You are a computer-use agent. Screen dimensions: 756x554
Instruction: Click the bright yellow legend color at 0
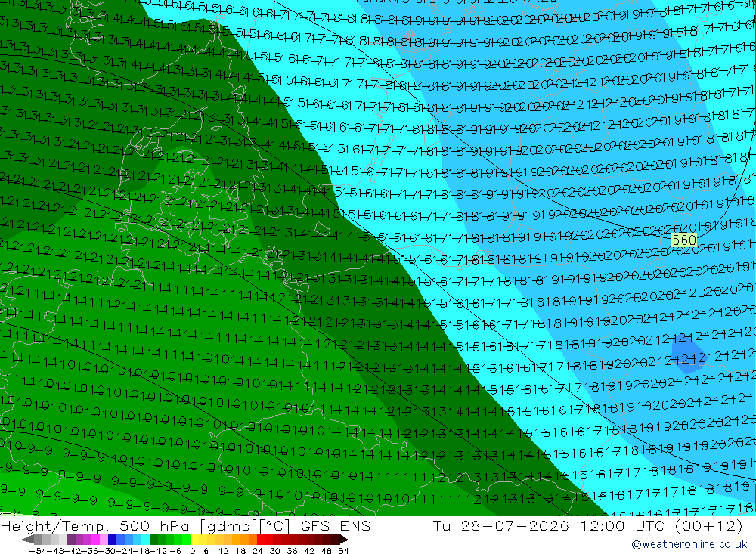(x=195, y=540)
